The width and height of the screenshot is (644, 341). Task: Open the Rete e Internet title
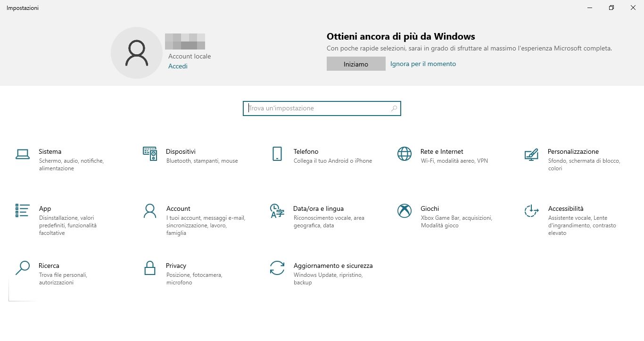pos(442,151)
